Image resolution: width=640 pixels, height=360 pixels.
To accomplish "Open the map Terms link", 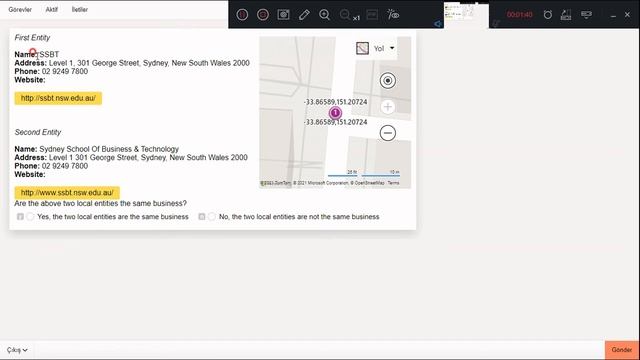I will tap(393, 183).
